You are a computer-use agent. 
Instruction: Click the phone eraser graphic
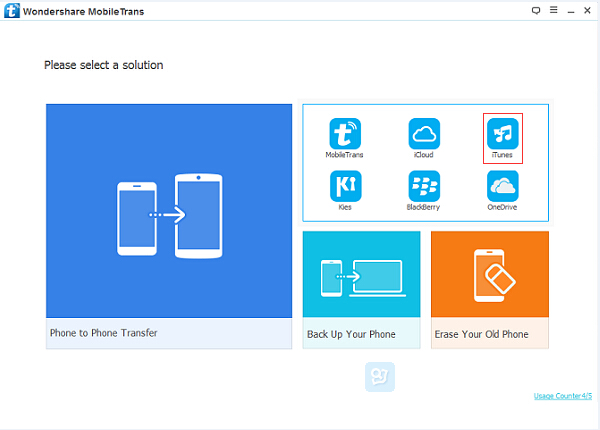click(494, 275)
